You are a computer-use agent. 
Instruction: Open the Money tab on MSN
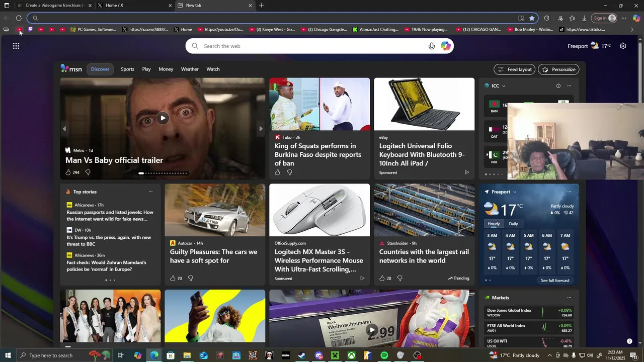pyautogui.click(x=166, y=69)
